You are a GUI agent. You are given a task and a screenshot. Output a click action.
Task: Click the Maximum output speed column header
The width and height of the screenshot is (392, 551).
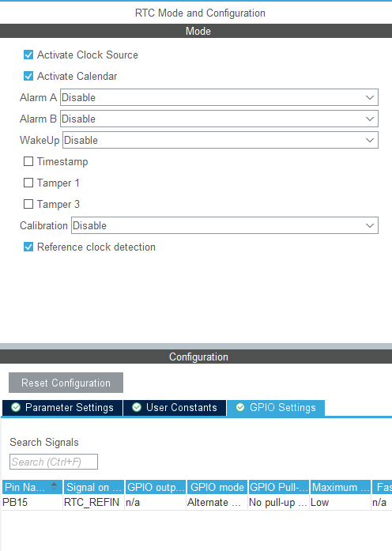pos(340,487)
